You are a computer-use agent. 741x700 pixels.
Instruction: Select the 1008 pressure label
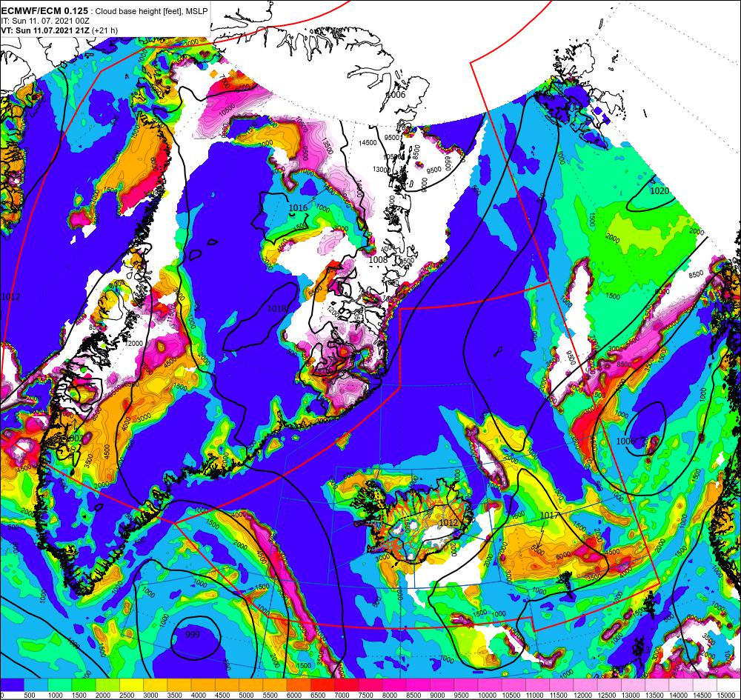click(x=378, y=259)
